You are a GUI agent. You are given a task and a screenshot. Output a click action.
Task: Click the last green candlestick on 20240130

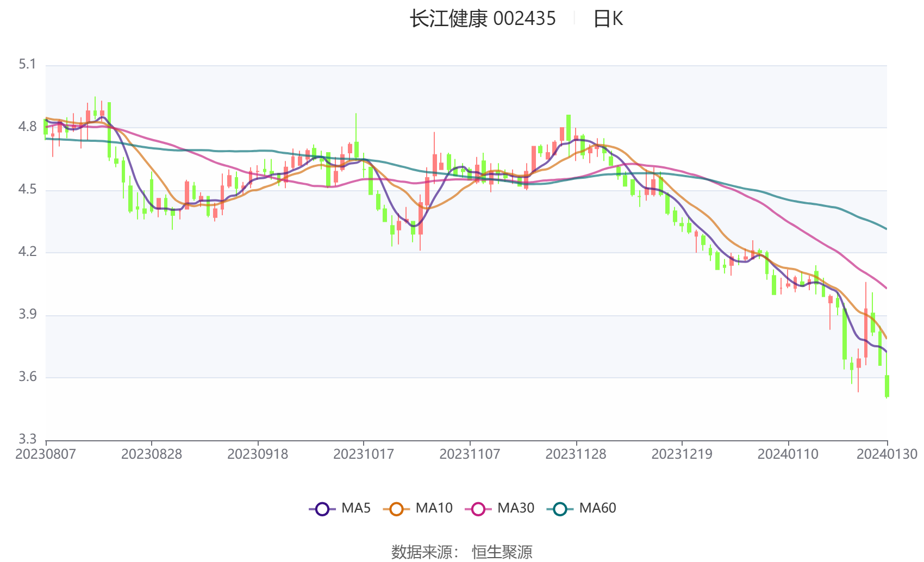pos(887,386)
